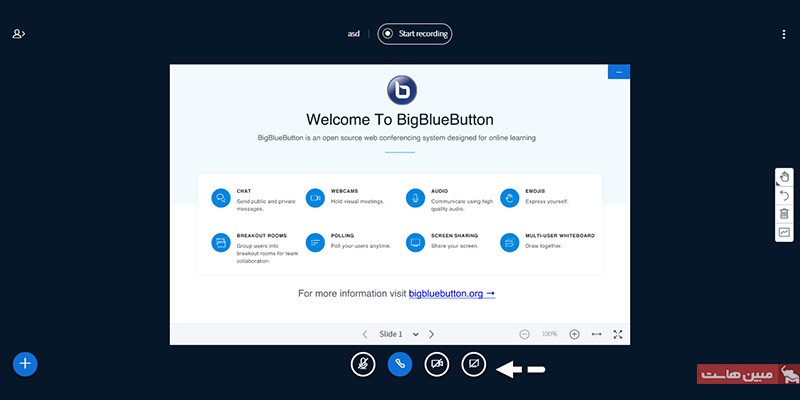Fit slide to width

(596, 334)
